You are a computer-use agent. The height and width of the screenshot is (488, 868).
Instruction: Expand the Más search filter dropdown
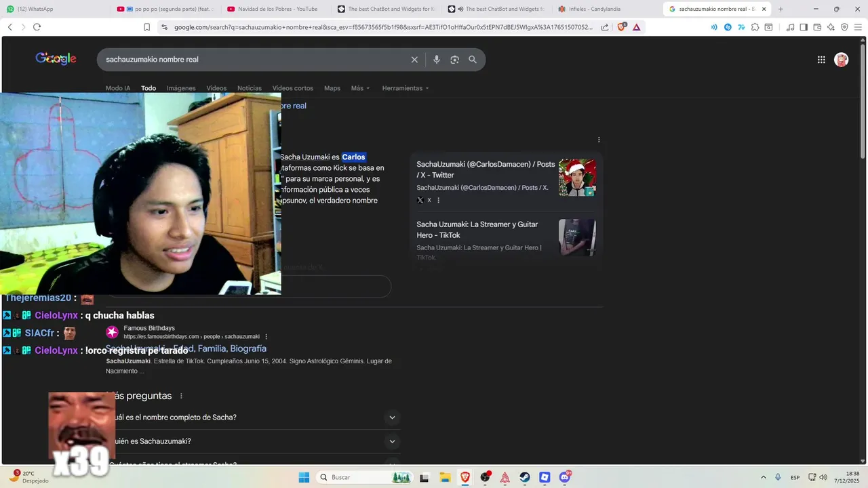(360, 88)
